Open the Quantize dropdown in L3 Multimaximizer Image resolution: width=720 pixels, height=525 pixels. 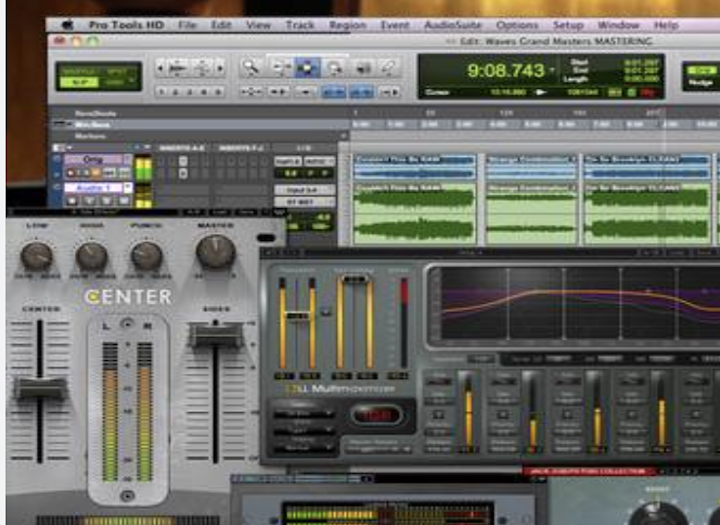click(x=304, y=413)
